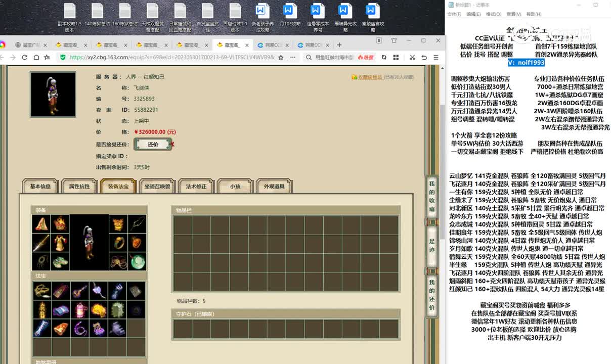Select the golden mask equipment icon
Image resolution: width=611 pixels, height=364 pixels.
click(x=118, y=223)
